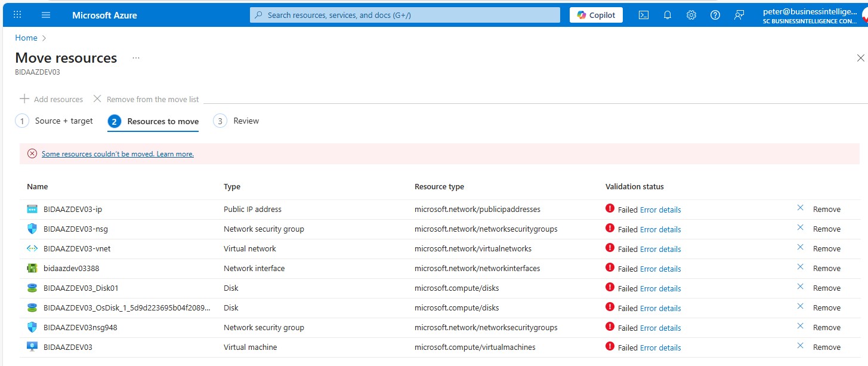Image resolution: width=868 pixels, height=366 pixels.
Task: Select the Resources to move step
Action: click(x=153, y=121)
